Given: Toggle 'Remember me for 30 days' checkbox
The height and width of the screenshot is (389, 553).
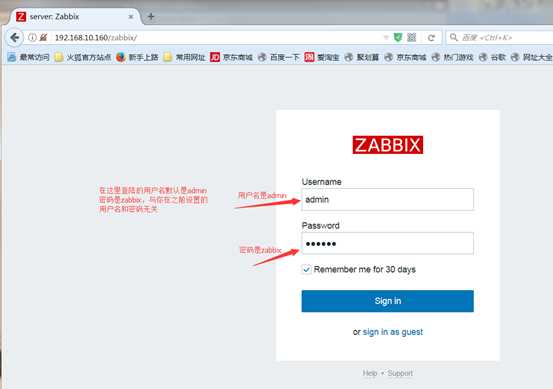Looking at the screenshot, I should click(x=306, y=269).
